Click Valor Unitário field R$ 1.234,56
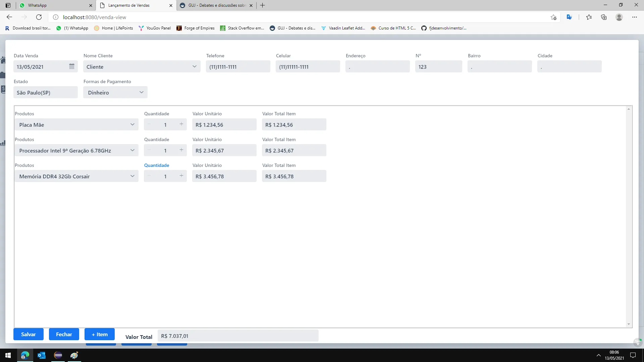 click(x=224, y=124)
